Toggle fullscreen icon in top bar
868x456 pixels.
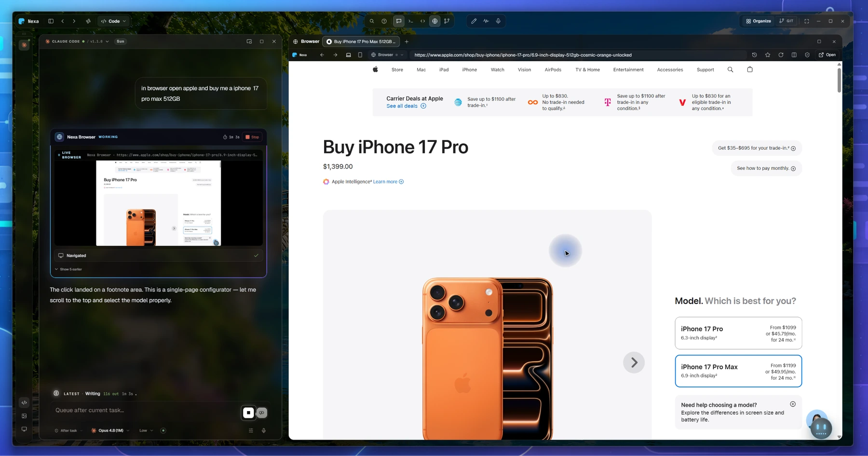click(x=807, y=21)
